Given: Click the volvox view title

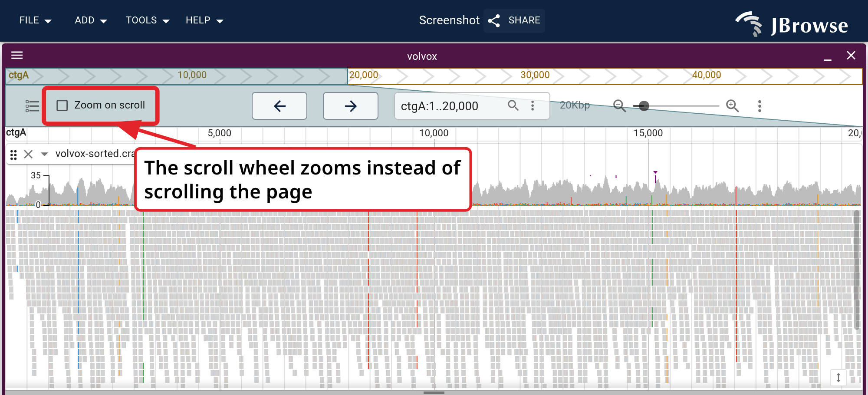Looking at the screenshot, I should click(422, 56).
